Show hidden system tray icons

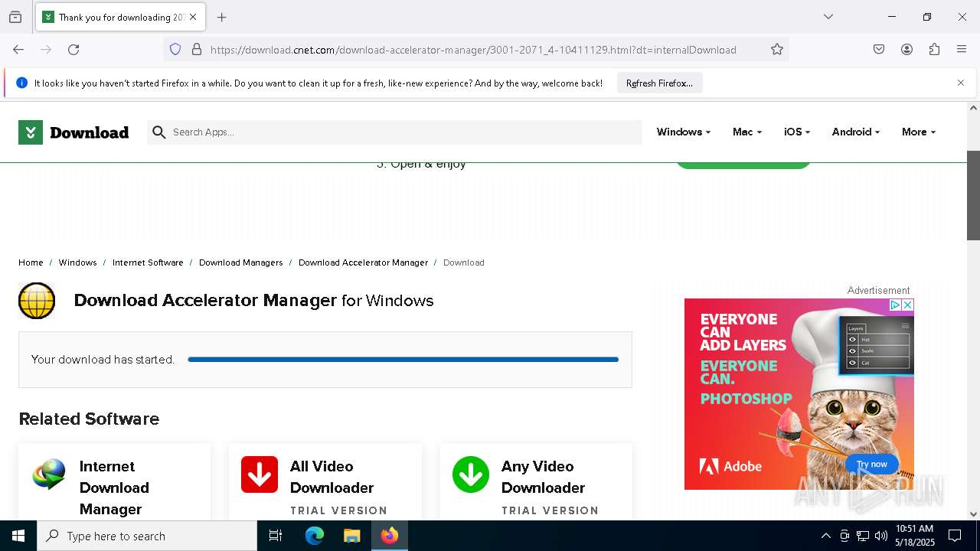825,536
